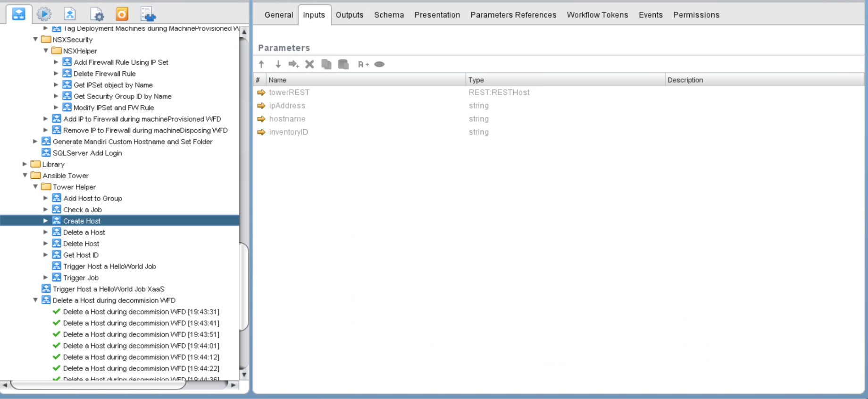Expand the Add Host to Group workflow
Viewport: 868px width, 399px height.
(x=46, y=198)
